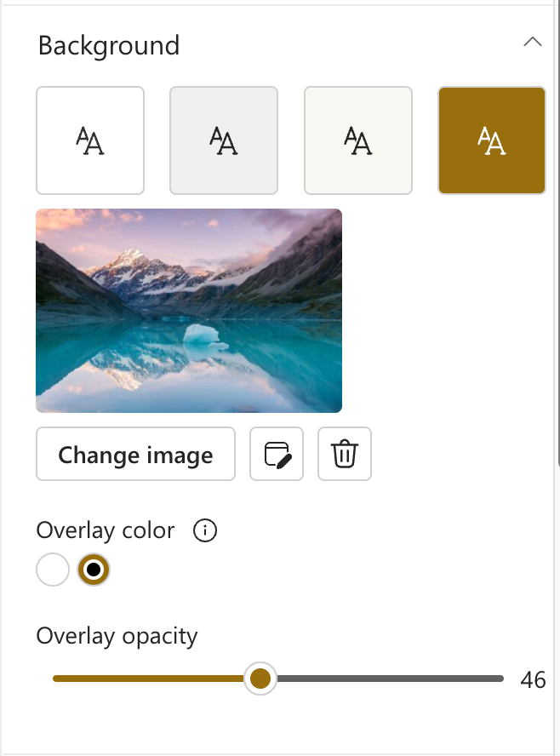Image resolution: width=560 pixels, height=756 pixels.
Task: Show Overlay color info tooltip icon
Action: point(205,531)
